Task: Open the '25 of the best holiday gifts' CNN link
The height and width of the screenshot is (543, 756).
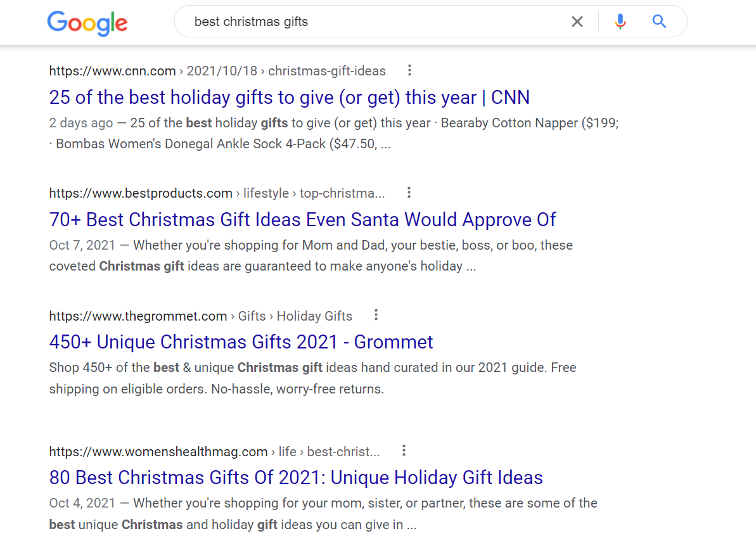Action: (x=289, y=98)
